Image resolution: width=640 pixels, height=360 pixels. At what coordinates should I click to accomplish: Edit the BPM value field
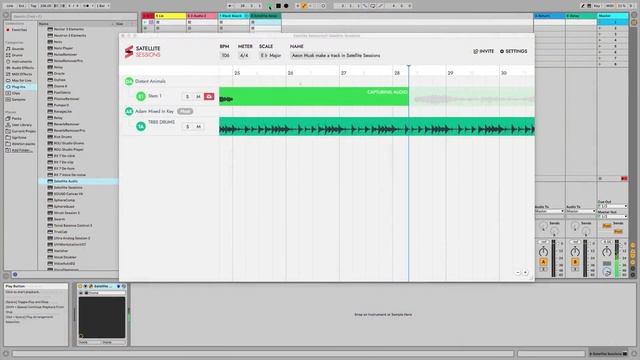(x=225, y=55)
